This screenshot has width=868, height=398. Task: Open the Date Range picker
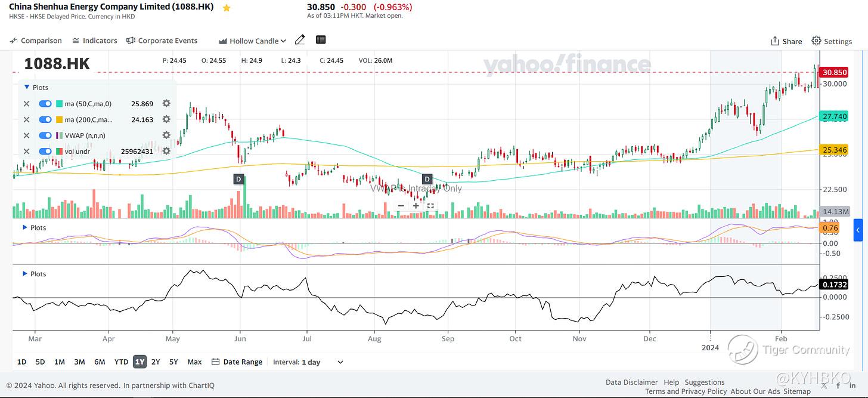coord(237,362)
